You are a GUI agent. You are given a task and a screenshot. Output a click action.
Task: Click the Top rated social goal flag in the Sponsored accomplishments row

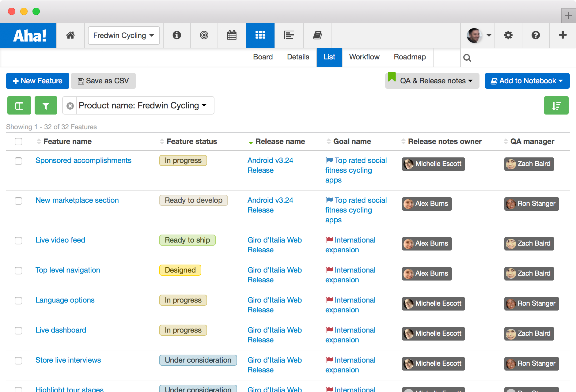(x=329, y=160)
